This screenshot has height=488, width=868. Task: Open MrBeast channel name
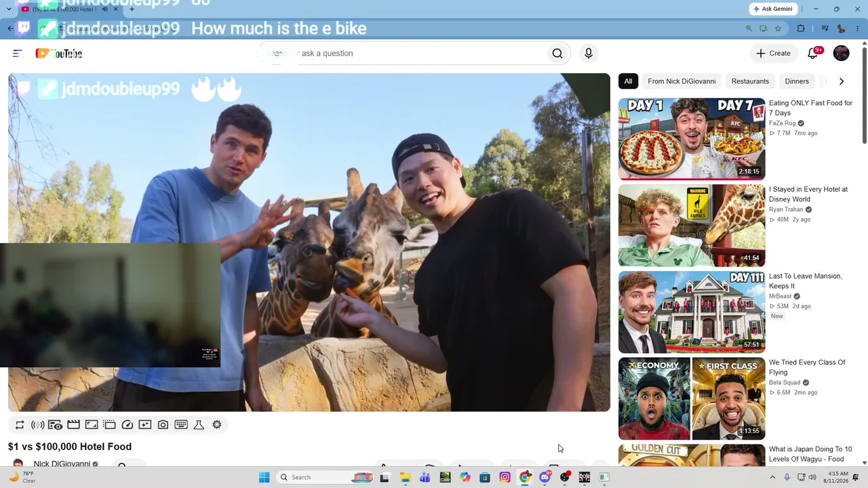(x=780, y=296)
